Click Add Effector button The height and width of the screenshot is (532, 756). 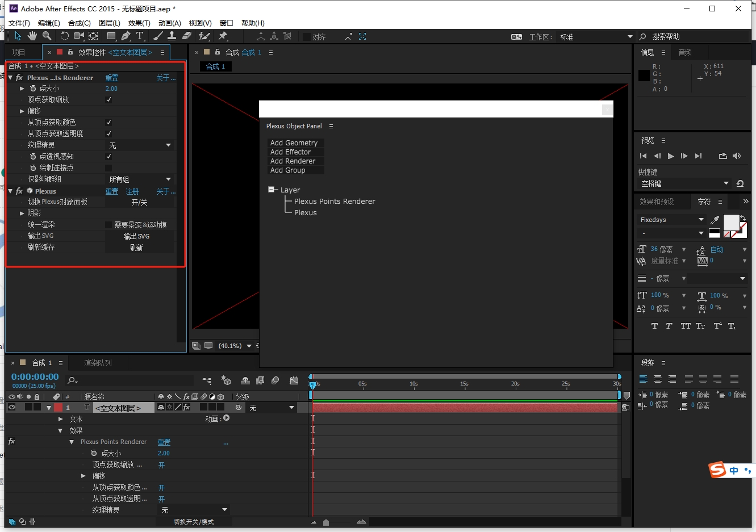(296, 152)
